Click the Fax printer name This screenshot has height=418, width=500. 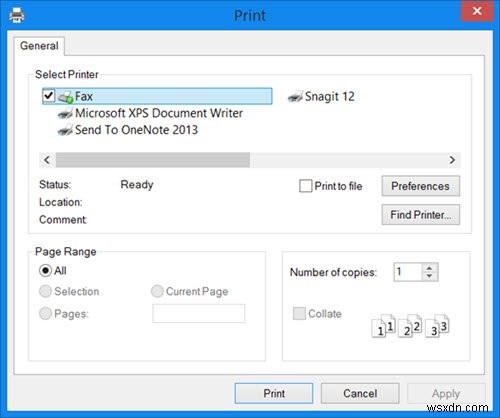(84, 96)
